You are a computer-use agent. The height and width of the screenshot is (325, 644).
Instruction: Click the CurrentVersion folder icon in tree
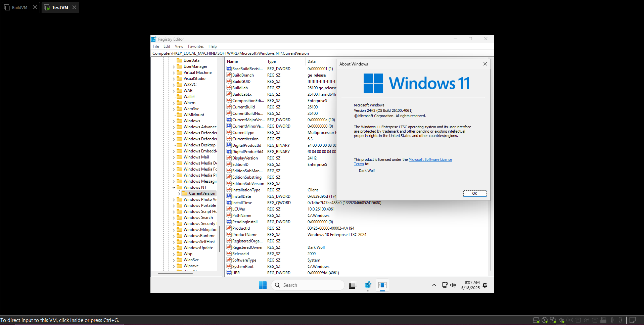tap(185, 193)
